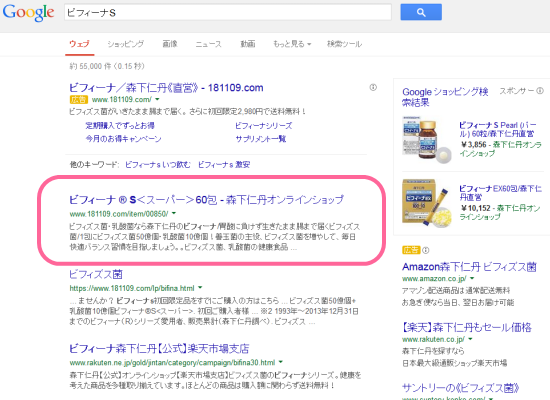The height and width of the screenshot is (400, 550).
Task: Open the ニュース tab
Action: 209,44
